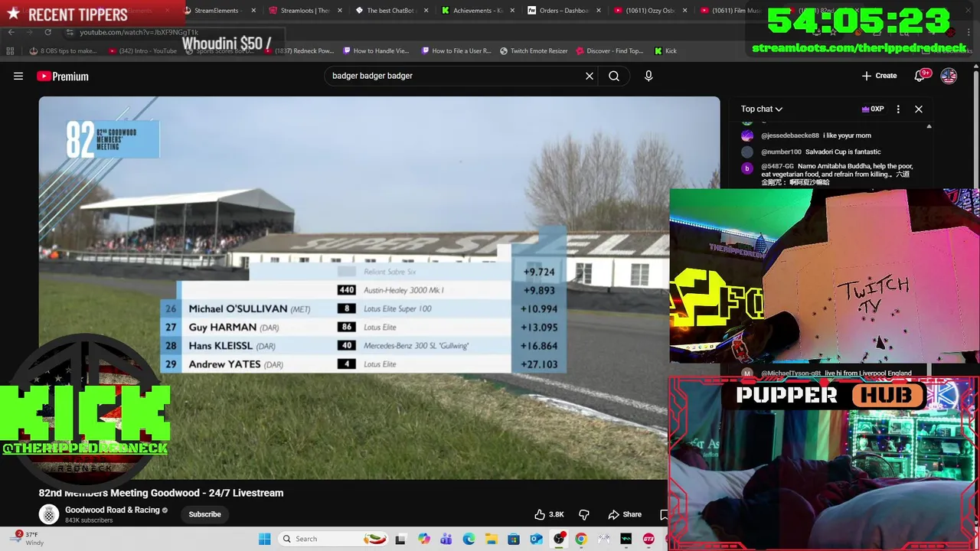Viewport: 980px width, 551px height.
Task: Open the account avatar menu
Action: point(949,76)
